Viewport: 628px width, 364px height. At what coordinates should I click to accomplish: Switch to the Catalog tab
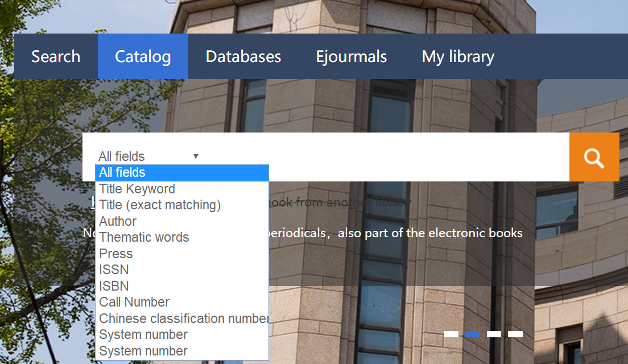pyautogui.click(x=143, y=56)
